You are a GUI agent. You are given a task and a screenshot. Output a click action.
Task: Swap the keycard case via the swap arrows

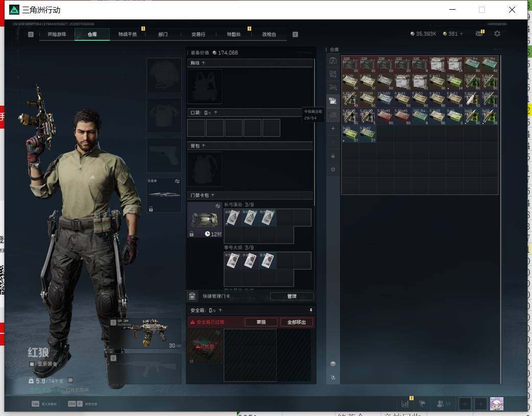click(x=217, y=206)
